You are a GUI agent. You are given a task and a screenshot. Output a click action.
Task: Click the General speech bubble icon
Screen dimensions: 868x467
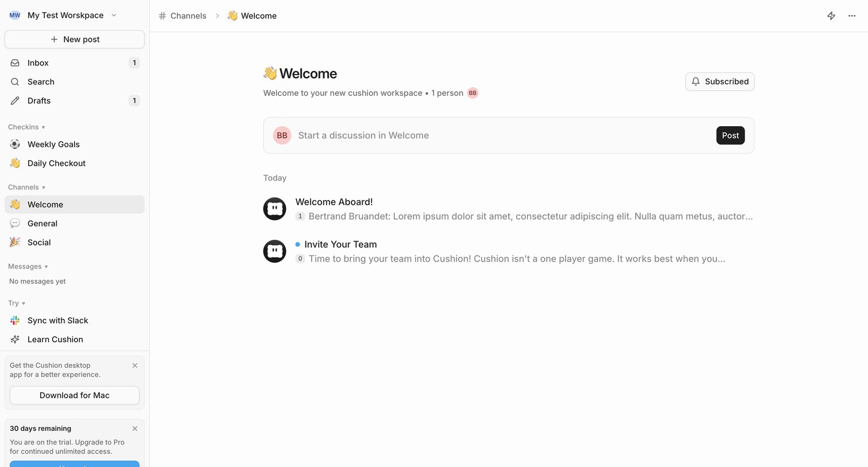click(x=15, y=224)
